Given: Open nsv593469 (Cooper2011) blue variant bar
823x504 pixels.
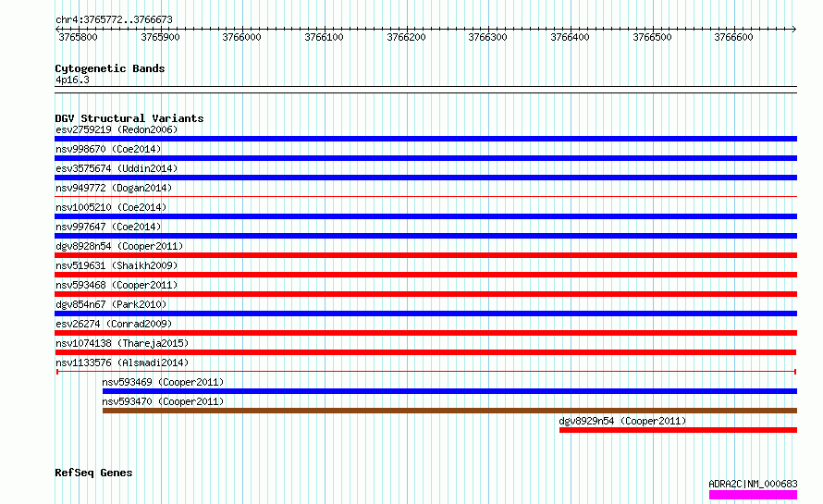Looking at the screenshot, I should coord(449,391).
